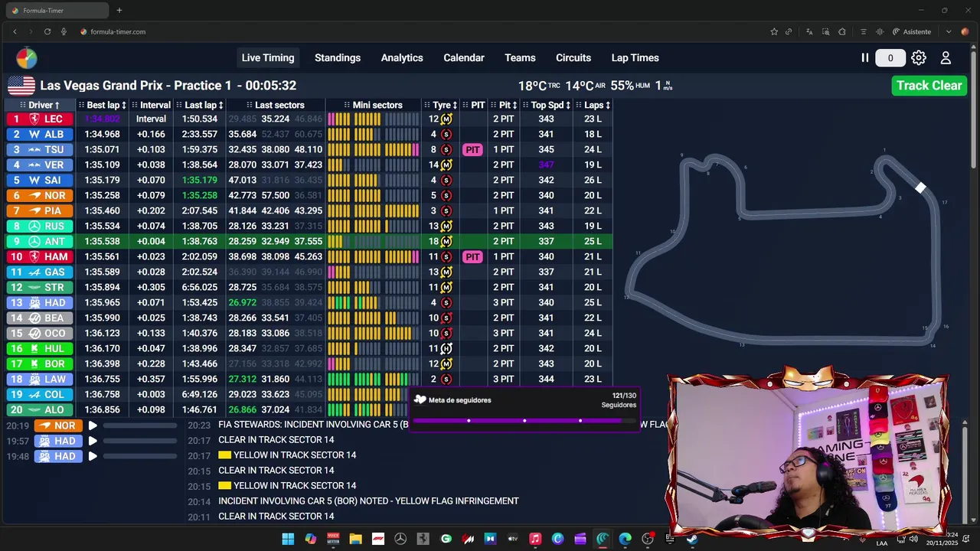Expand the browser toolbar chevron dropdown
980x551 pixels.
949,31
